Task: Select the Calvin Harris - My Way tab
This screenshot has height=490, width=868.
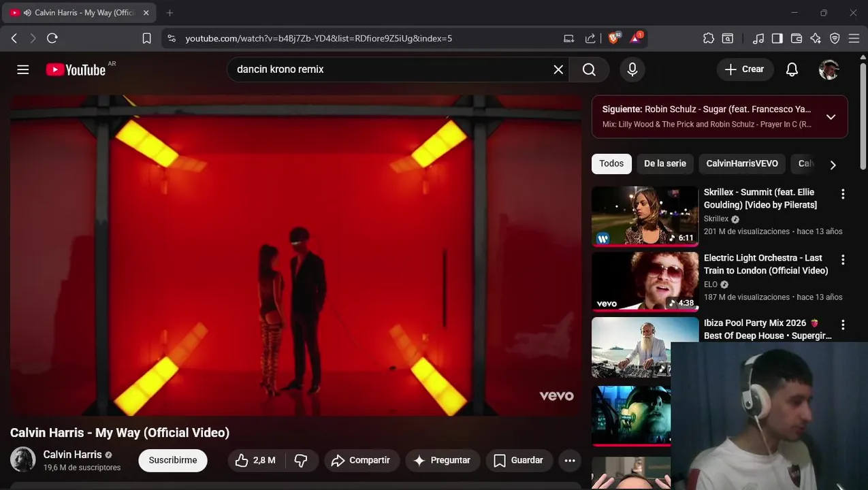Action: pyautogui.click(x=80, y=13)
